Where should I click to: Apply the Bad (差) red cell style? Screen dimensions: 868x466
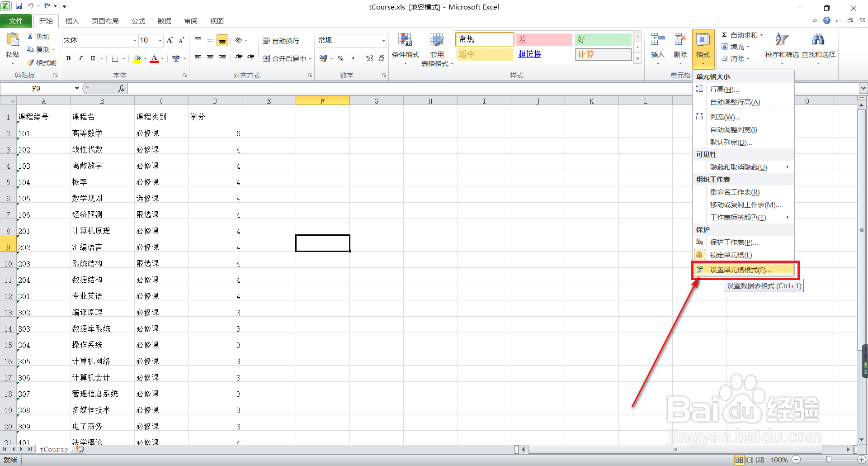(544, 39)
